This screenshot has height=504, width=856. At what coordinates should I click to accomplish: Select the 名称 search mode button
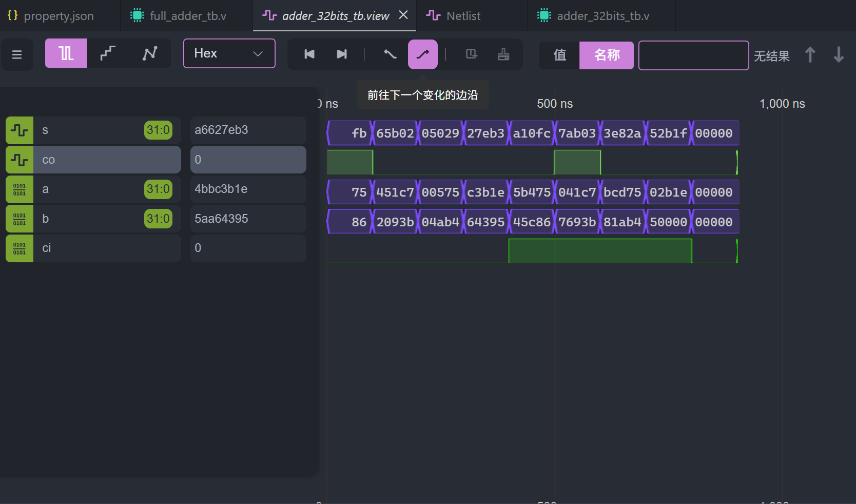pyautogui.click(x=607, y=55)
